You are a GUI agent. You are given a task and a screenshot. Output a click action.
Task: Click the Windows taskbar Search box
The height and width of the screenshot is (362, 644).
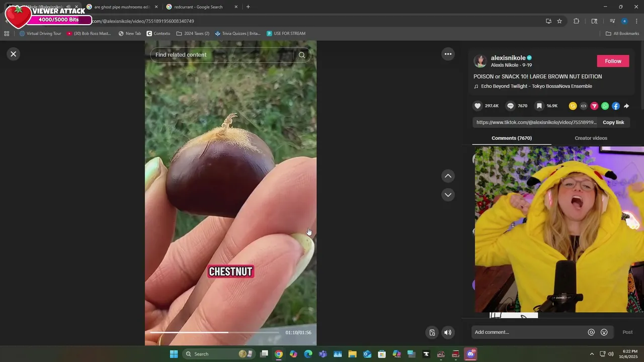click(x=218, y=354)
